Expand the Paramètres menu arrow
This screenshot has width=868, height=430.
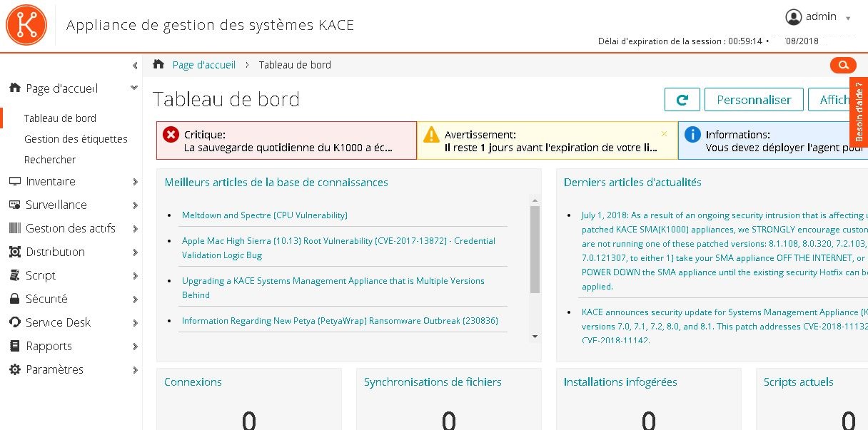[x=135, y=370]
